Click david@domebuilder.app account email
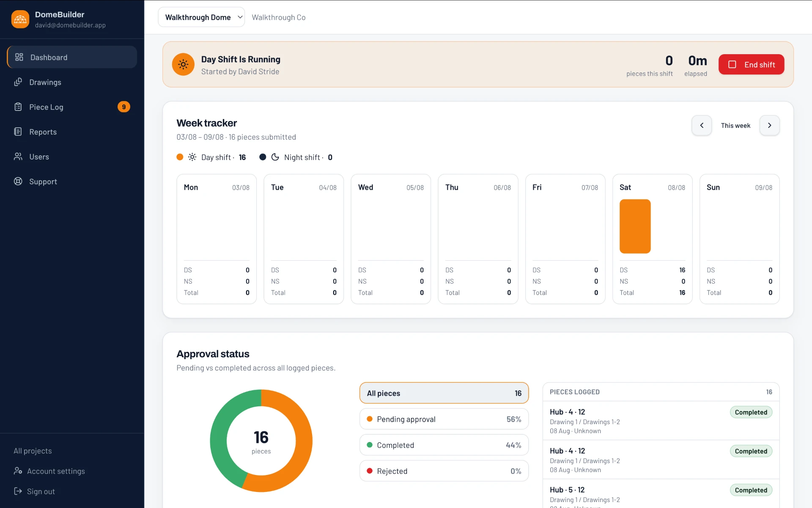812x508 pixels. pyautogui.click(x=70, y=25)
